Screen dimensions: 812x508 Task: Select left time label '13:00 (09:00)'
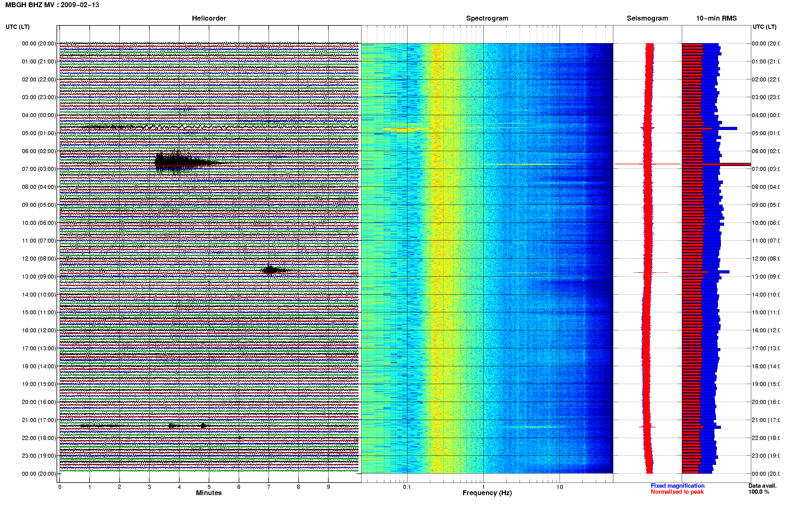[39, 277]
